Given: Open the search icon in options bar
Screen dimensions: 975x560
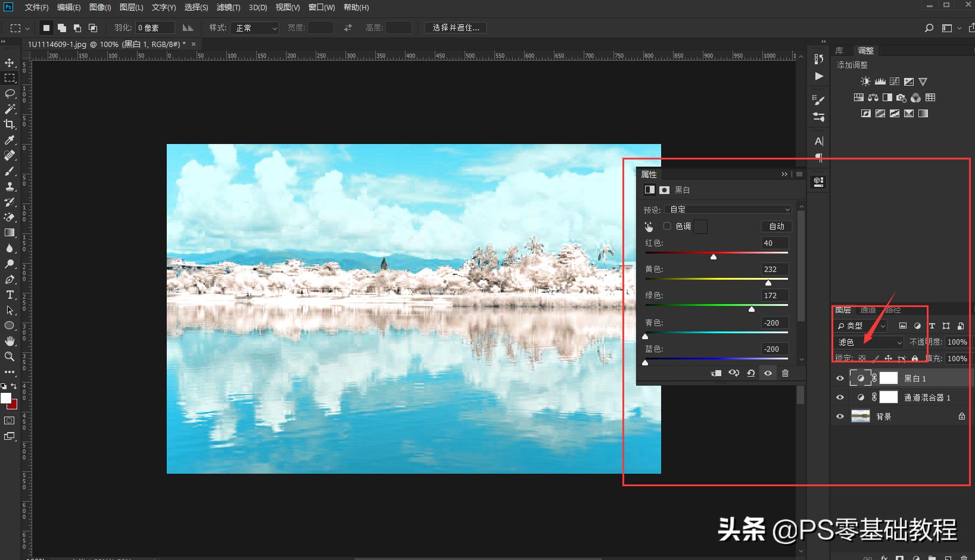Looking at the screenshot, I should tap(929, 28).
